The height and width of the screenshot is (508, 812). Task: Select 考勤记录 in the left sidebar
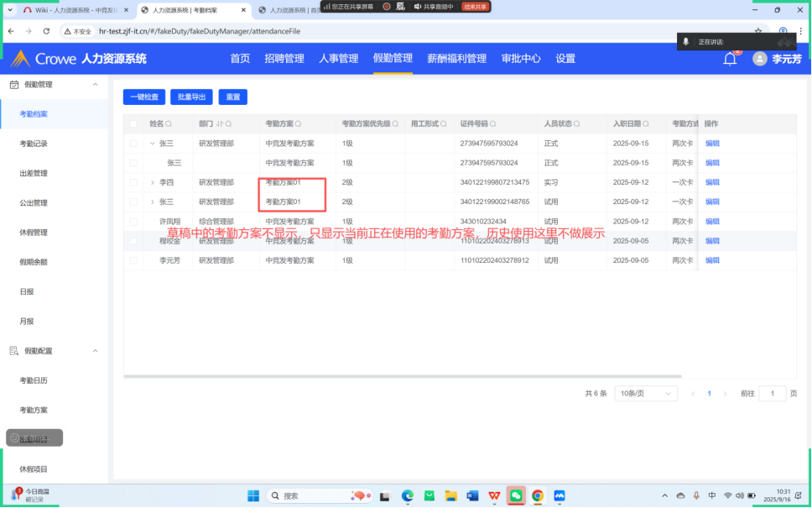(x=34, y=144)
